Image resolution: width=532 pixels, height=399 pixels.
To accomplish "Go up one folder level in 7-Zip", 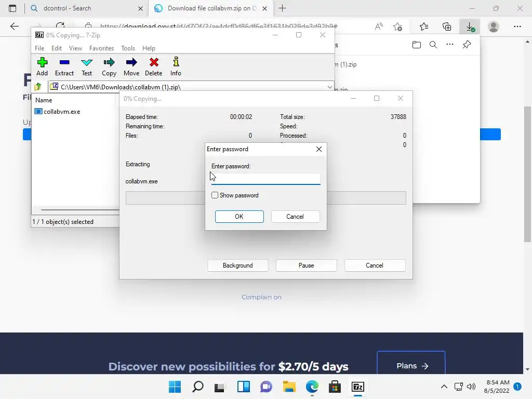I will [x=38, y=87].
